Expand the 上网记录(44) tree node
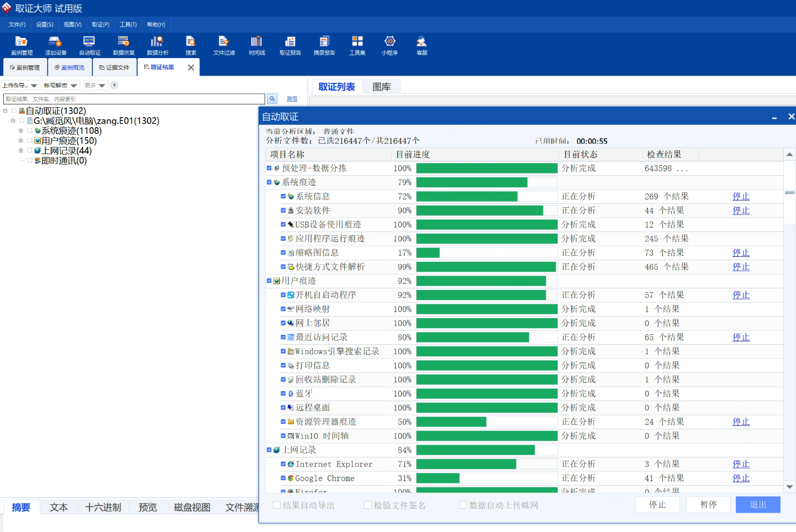The height and width of the screenshot is (532, 796). point(20,151)
